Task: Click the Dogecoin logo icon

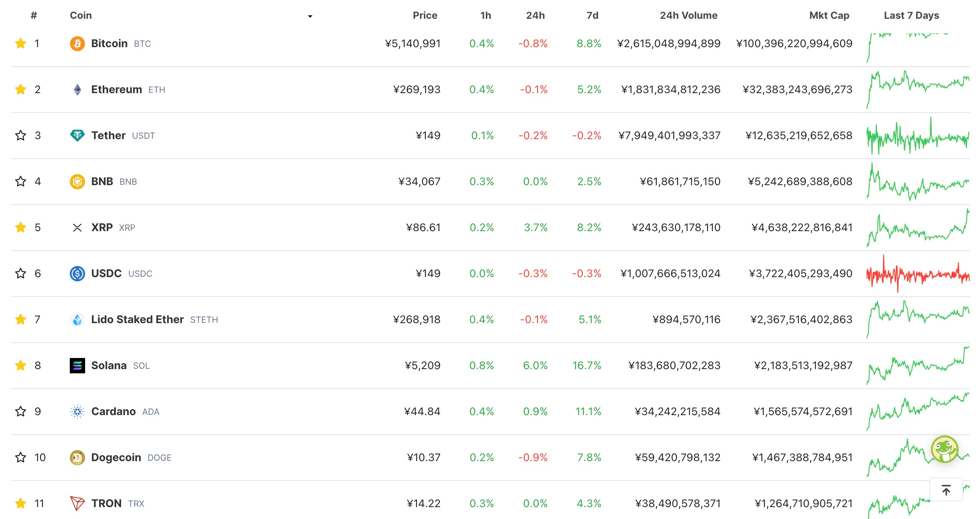Action: click(x=77, y=458)
